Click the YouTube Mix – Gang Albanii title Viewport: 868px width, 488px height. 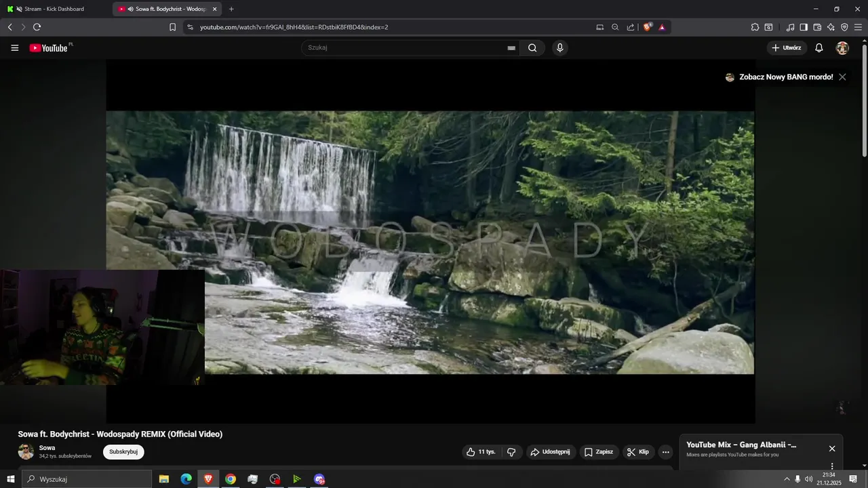coord(741,445)
